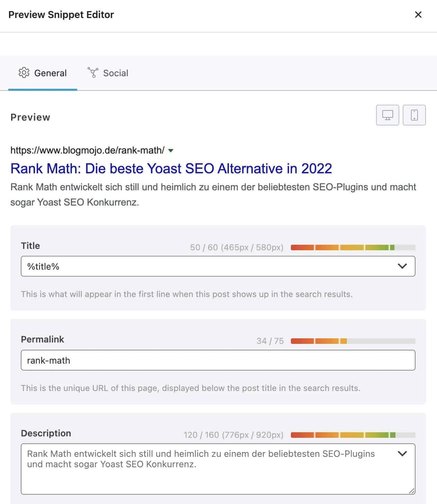Click the Social tab share icon
Image resolution: width=437 pixels, height=504 pixels.
tap(93, 73)
